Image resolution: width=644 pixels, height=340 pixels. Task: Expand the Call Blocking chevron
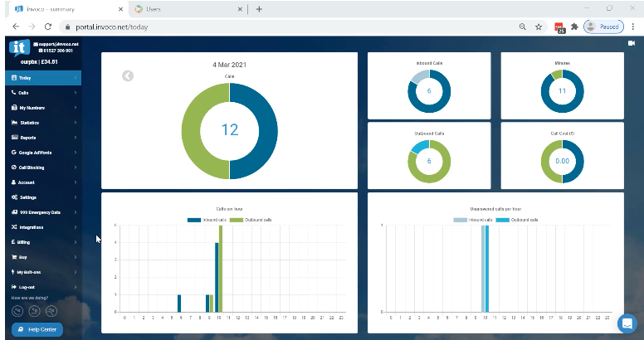76,168
